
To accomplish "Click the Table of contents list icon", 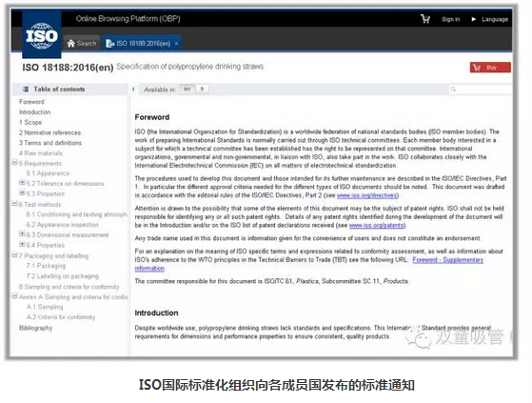I will coord(26,90).
